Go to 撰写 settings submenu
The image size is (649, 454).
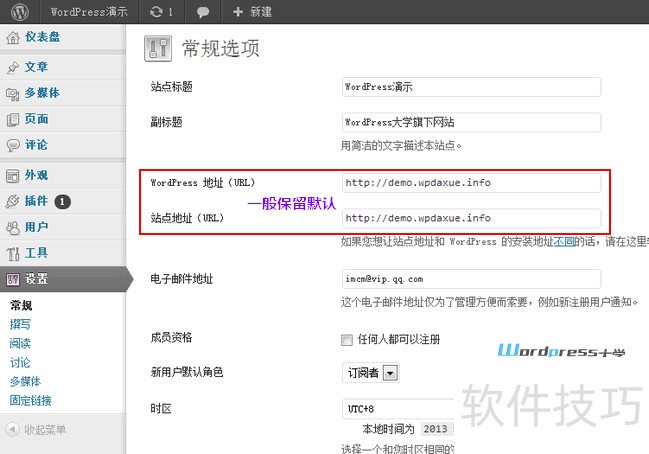[20, 324]
